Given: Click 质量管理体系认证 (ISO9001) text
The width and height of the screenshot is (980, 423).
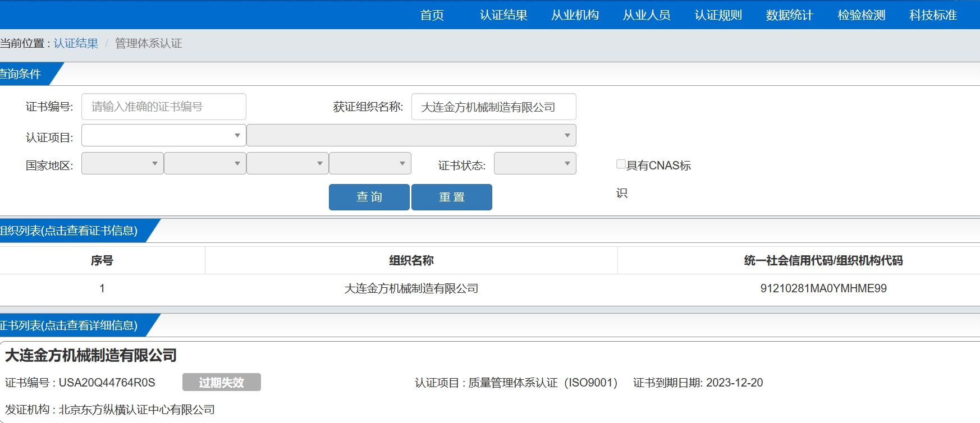Looking at the screenshot, I should (x=543, y=383).
